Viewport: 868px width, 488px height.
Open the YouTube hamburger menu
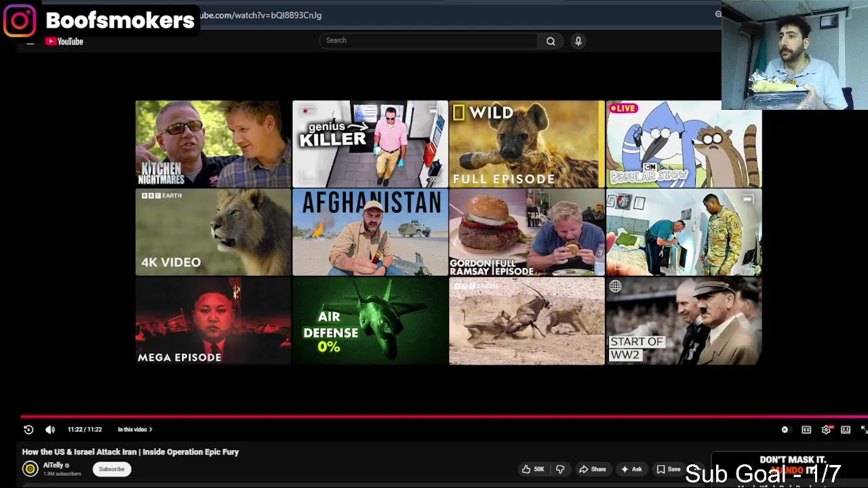(30, 42)
